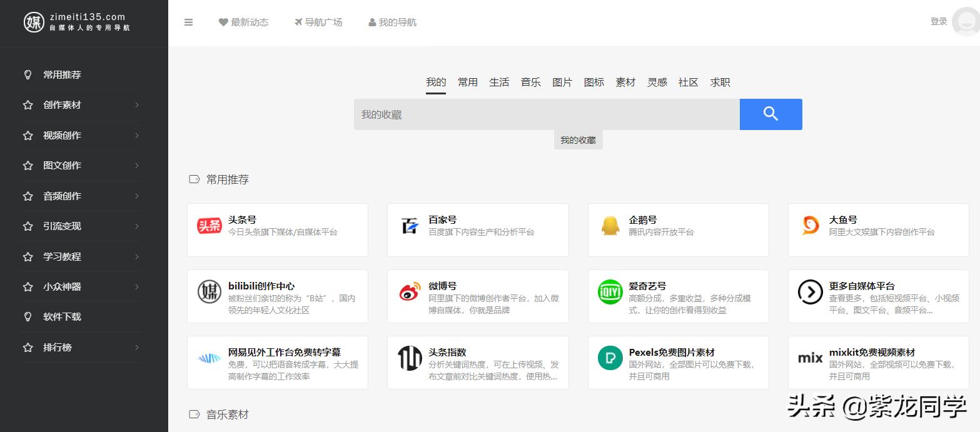Open 导航广场 in top navigation
Viewport: 980px width, 432px height.
[x=318, y=23]
